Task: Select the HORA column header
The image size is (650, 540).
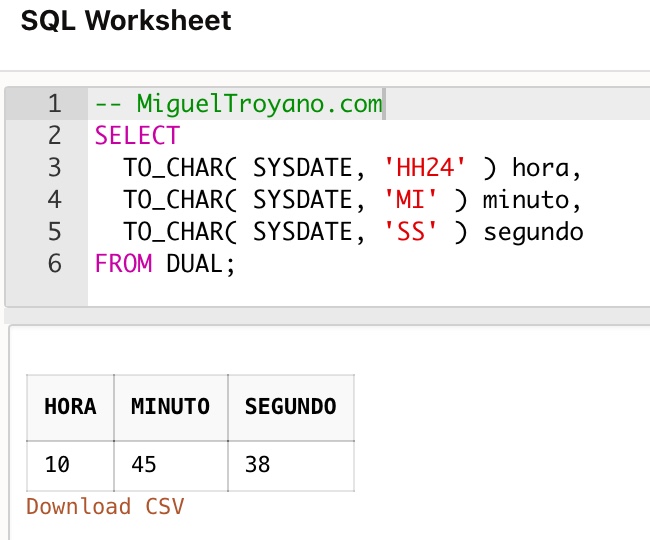Action: pos(70,407)
